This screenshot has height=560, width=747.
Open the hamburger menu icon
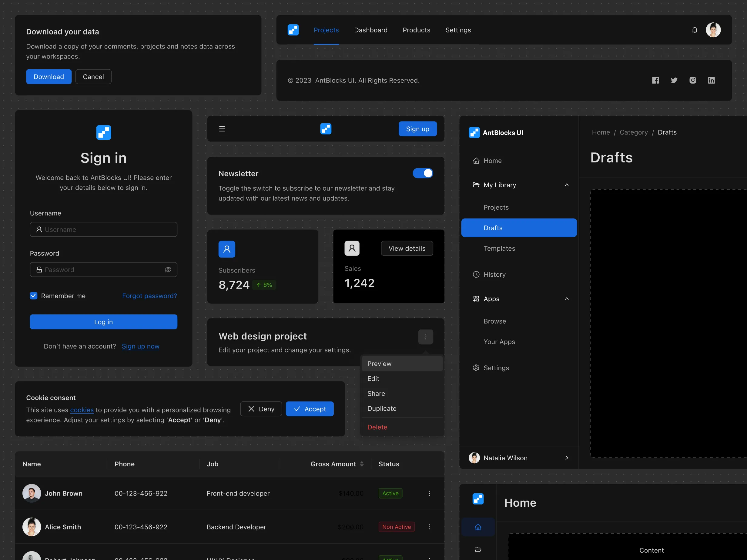[x=222, y=128]
